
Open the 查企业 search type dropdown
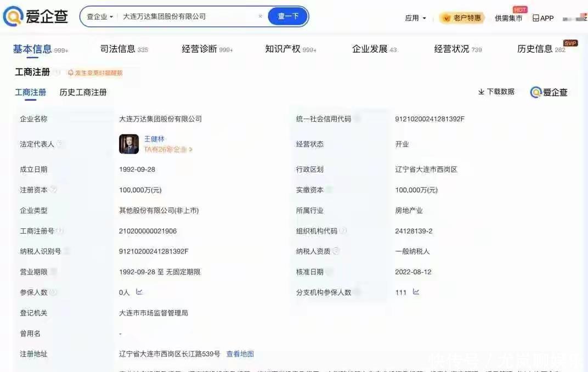pyautogui.click(x=100, y=16)
